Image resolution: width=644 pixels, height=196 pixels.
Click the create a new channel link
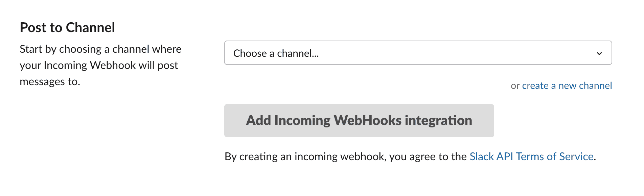(x=567, y=85)
